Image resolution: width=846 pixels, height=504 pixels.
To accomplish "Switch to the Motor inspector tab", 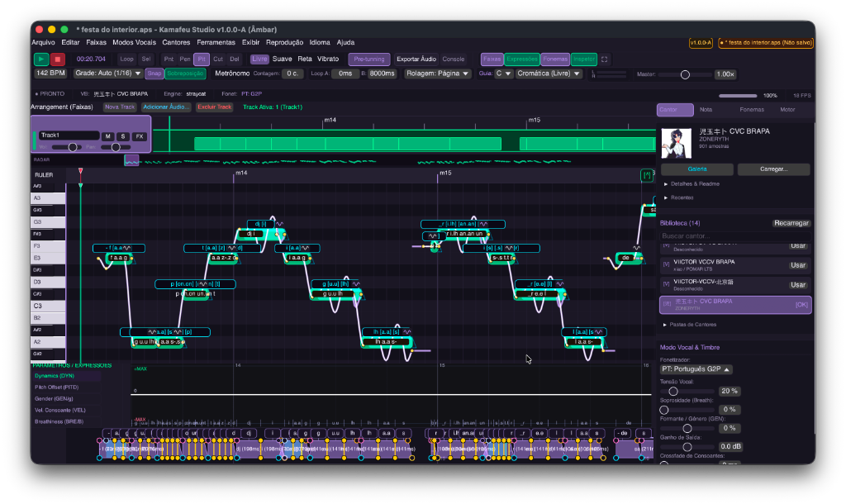I will pyautogui.click(x=787, y=110).
